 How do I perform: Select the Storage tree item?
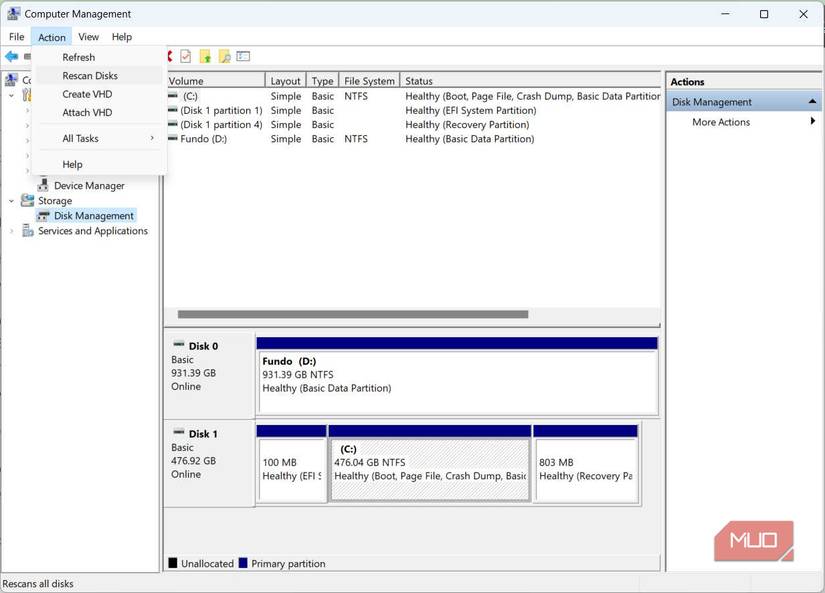(x=55, y=200)
